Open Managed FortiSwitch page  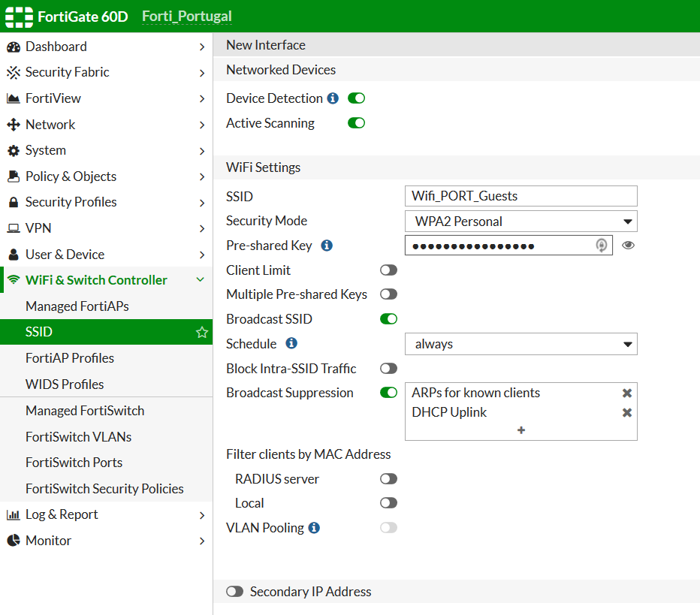[x=106, y=411]
